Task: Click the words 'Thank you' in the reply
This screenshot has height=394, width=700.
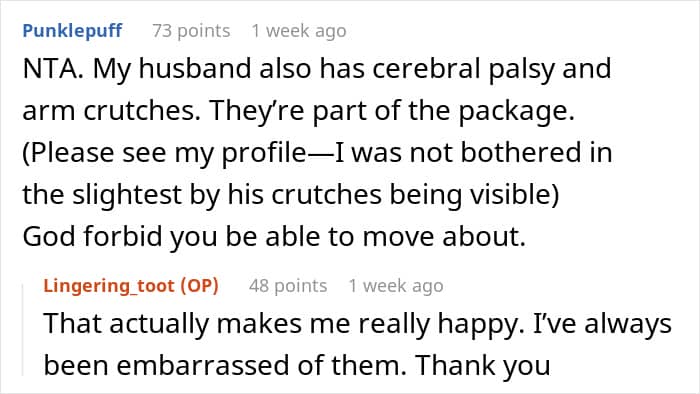Action: point(483,365)
